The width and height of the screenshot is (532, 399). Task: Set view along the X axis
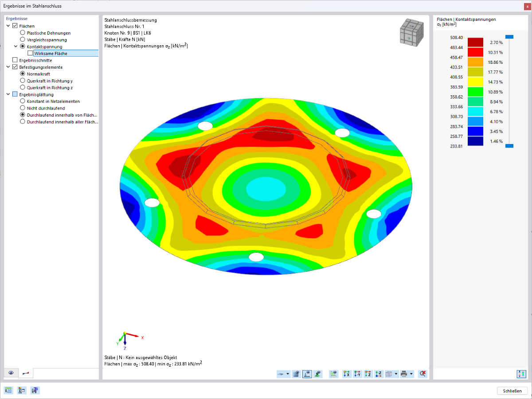point(347,374)
